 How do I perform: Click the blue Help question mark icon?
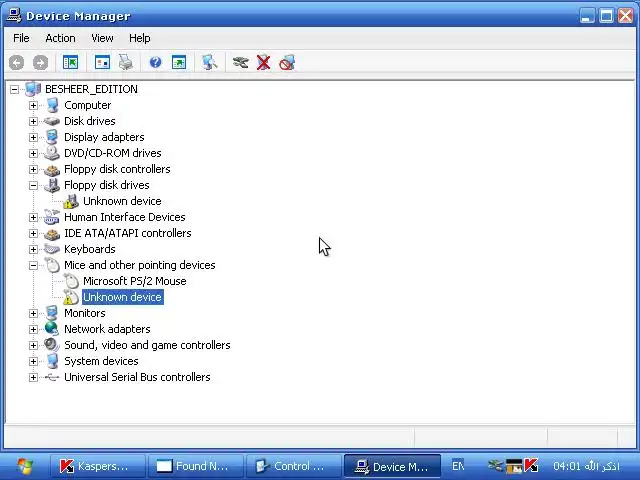click(156, 62)
